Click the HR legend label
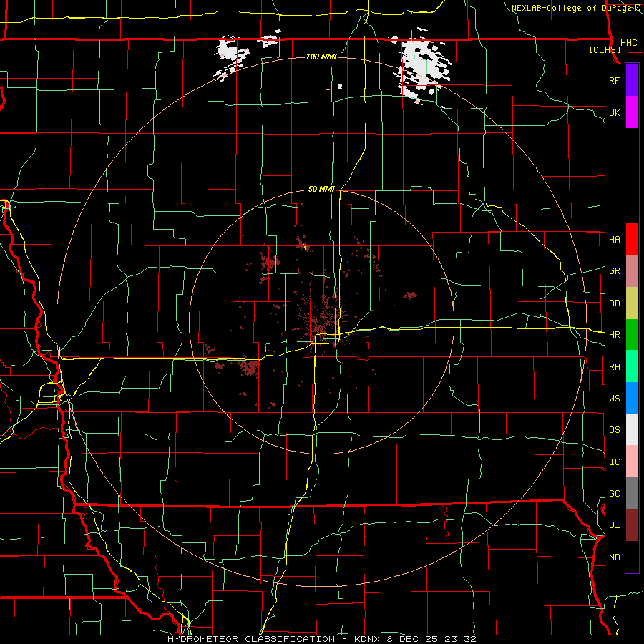 click(x=614, y=335)
